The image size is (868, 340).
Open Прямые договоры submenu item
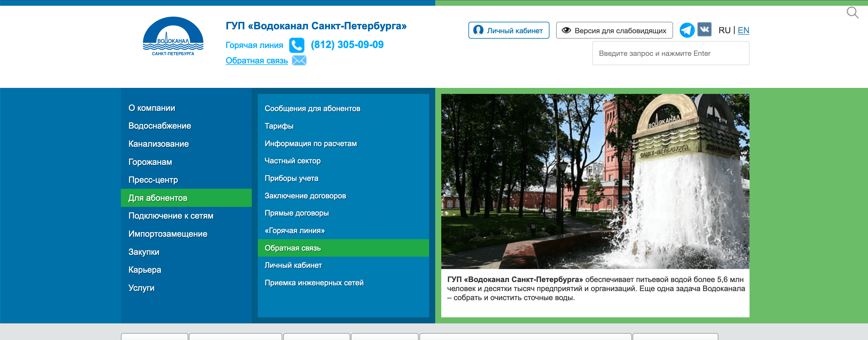296,213
